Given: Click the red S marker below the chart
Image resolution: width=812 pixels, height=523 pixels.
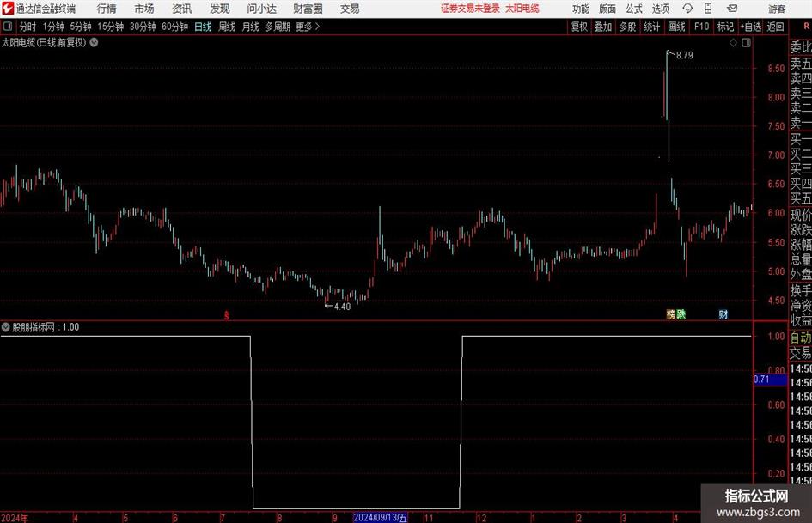Looking at the screenshot, I should tap(226, 314).
